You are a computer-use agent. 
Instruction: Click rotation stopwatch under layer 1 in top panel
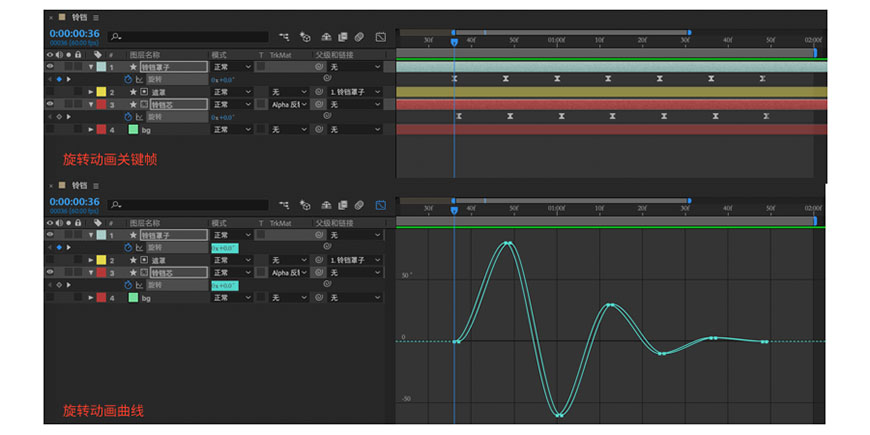coord(128,79)
